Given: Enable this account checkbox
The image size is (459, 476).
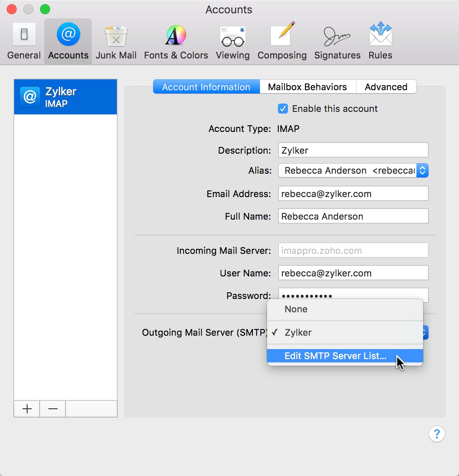Looking at the screenshot, I should [x=283, y=109].
